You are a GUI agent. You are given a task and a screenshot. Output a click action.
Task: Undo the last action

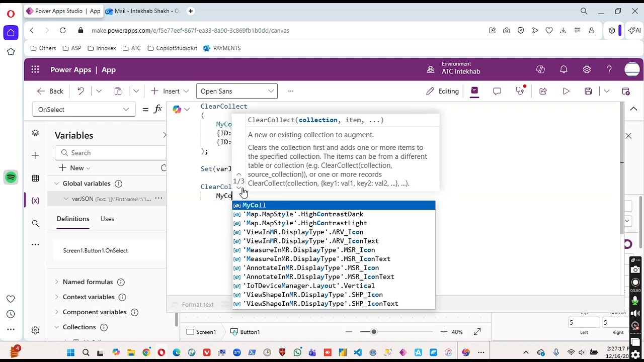click(80, 91)
